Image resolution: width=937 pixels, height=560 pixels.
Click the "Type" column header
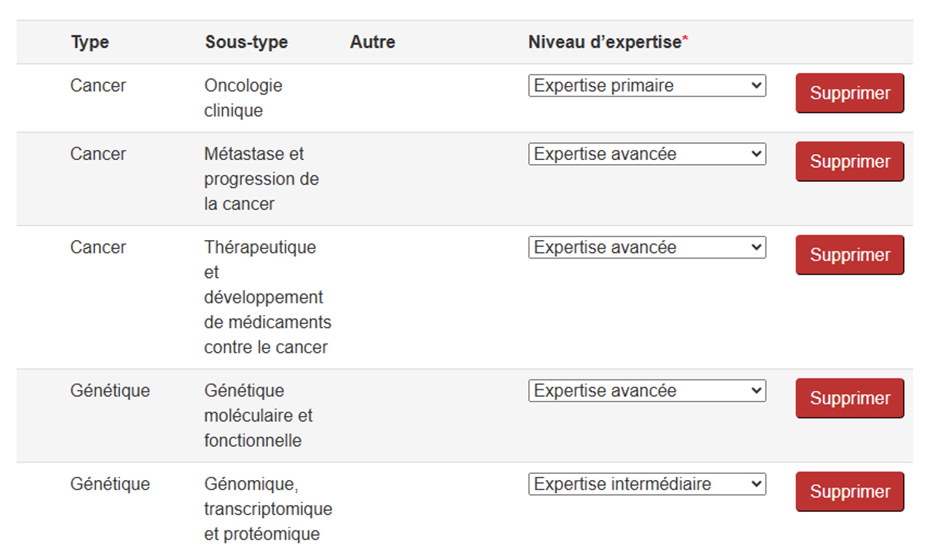90,42
